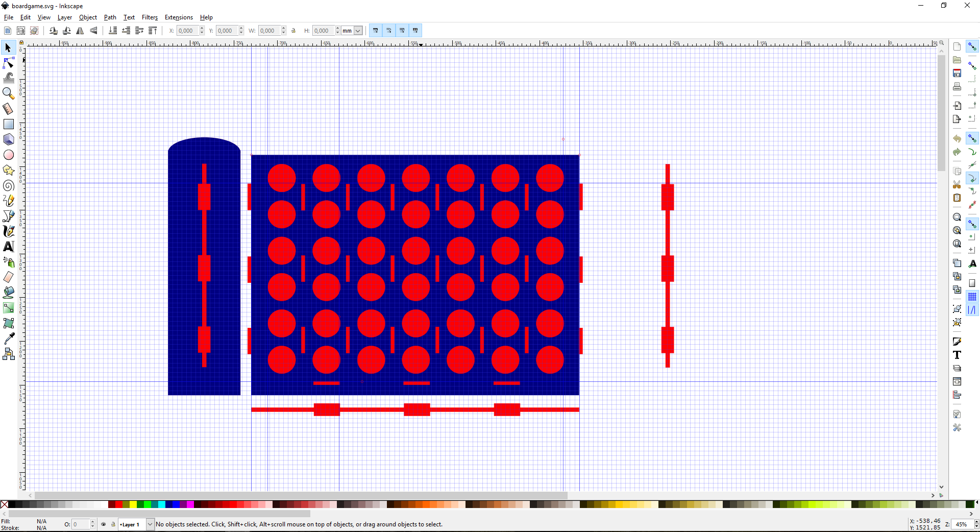Toggle move gradients with object
Screen dimensions: 980x532
click(x=402, y=31)
